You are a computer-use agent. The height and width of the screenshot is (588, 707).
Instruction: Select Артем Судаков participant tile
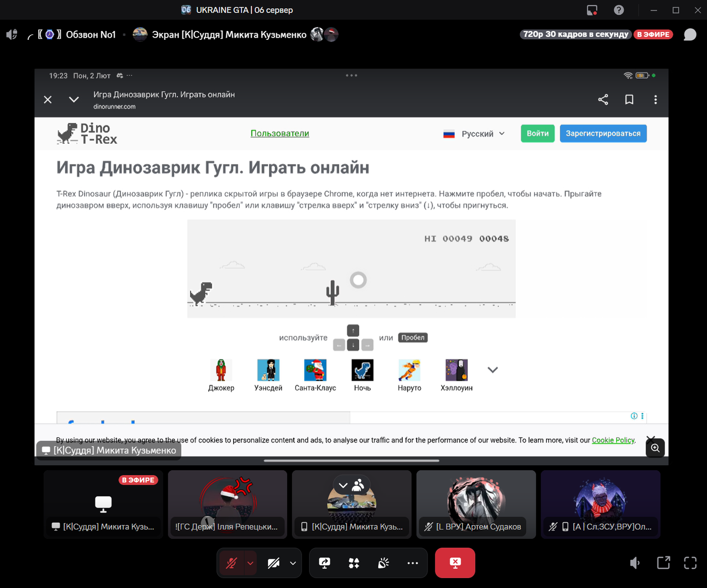pos(476,505)
